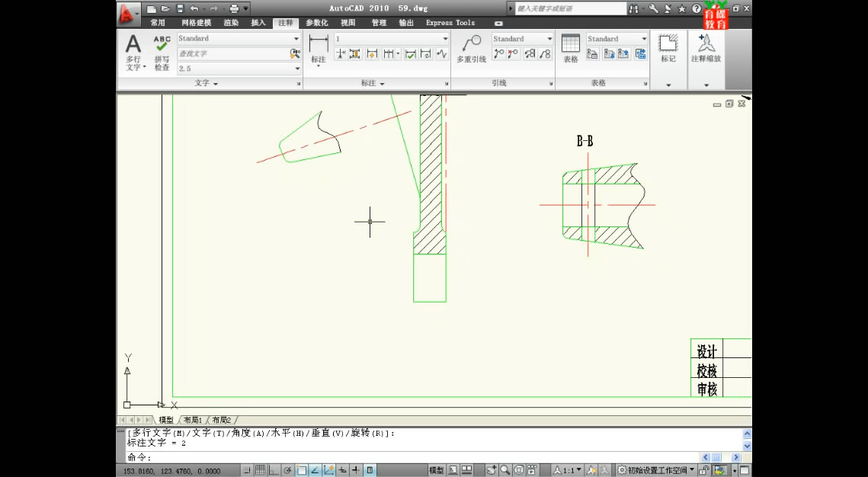
Task: Click the favorites star icon in title bar
Action: coord(682,9)
